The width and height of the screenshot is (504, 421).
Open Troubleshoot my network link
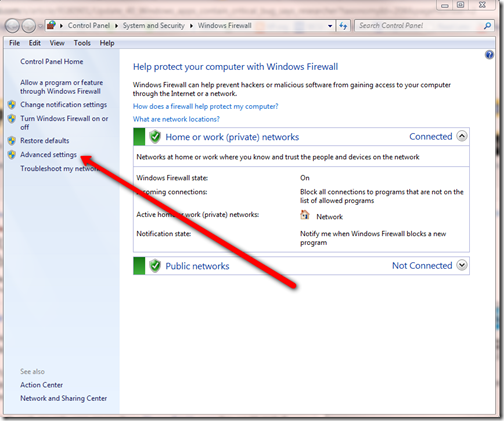tap(60, 169)
